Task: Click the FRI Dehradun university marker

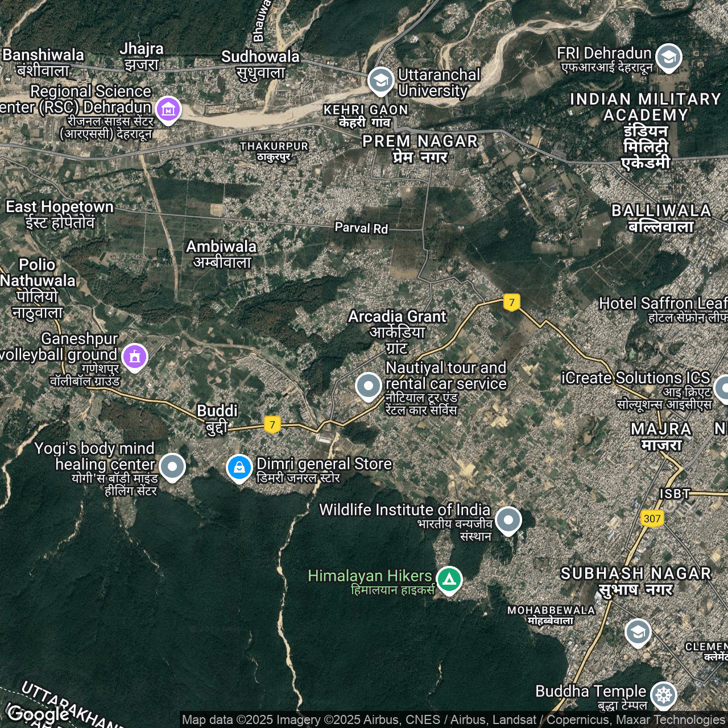Action: click(668, 57)
